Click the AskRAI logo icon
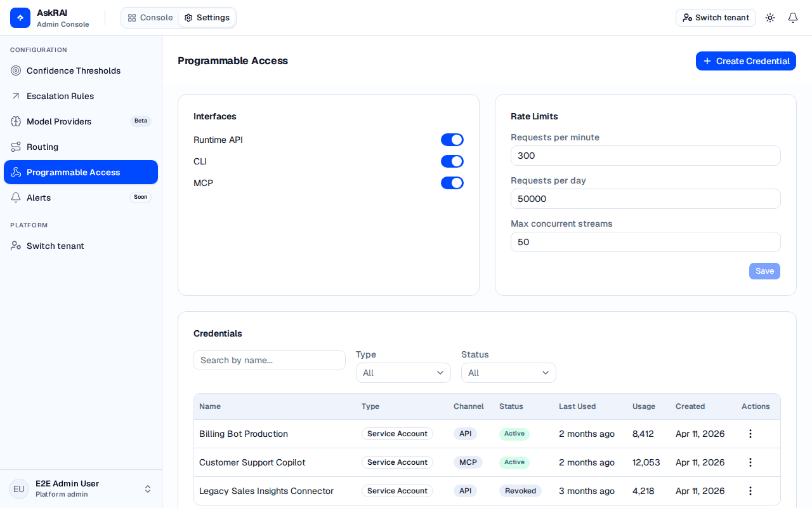This screenshot has height=508, width=812. (x=20, y=18)
